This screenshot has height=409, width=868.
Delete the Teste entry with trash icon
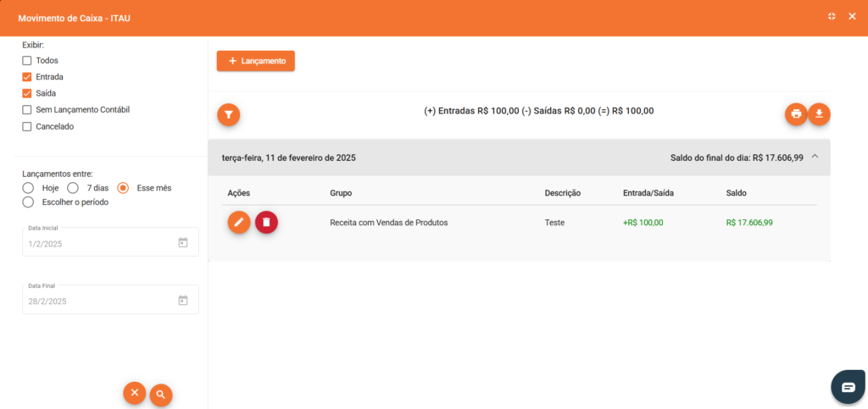[x=266, y=222]
